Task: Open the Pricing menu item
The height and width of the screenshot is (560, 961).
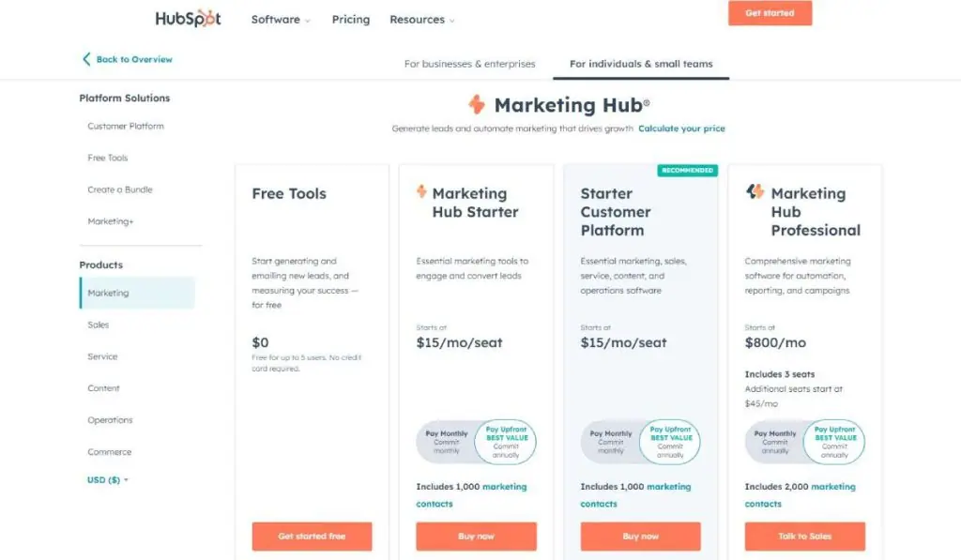Action: pyautogui.click(x=351, y=20)
